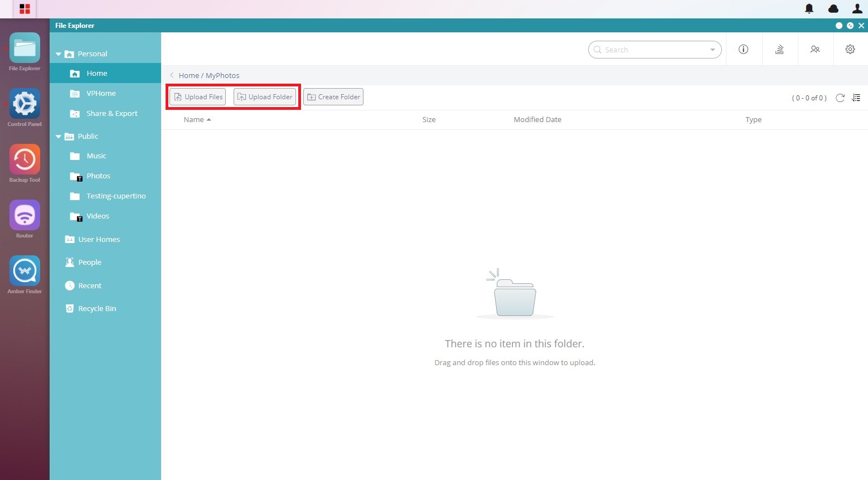Click the Upload Files button
Viewport: 868px width, 480px height.
(198, 97)
